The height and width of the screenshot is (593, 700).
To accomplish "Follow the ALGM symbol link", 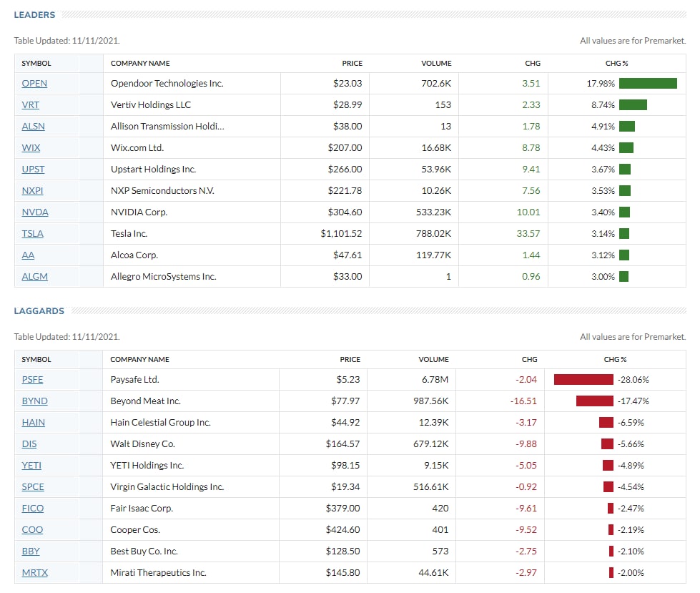I will click(34, 276).
